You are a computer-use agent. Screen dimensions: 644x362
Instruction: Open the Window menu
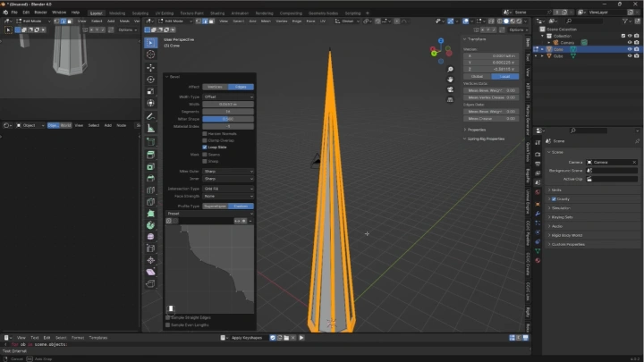tap(59, 13)
